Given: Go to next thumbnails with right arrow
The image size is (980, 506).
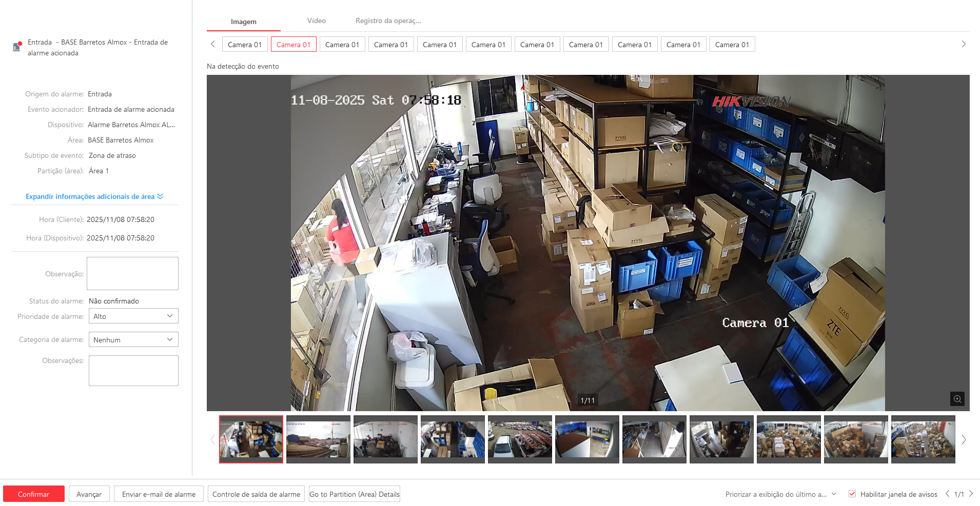Looking at the screenshot, I should pyautogui.click(x=963, y=439).
